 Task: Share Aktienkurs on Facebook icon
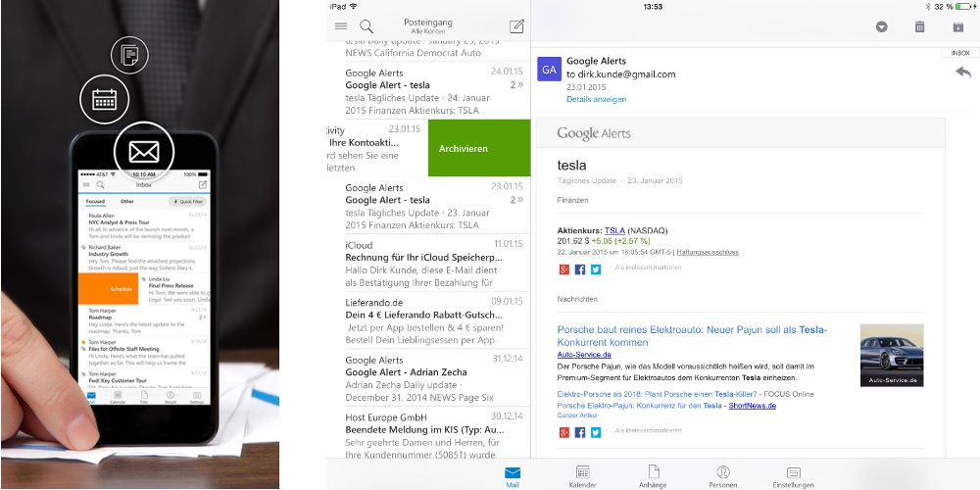(580, 269)
